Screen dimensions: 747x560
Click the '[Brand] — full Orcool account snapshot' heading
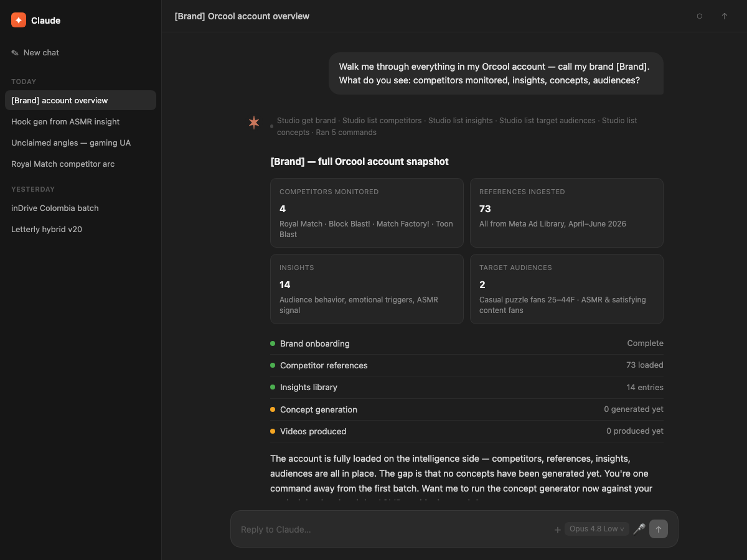pos(360,162)
